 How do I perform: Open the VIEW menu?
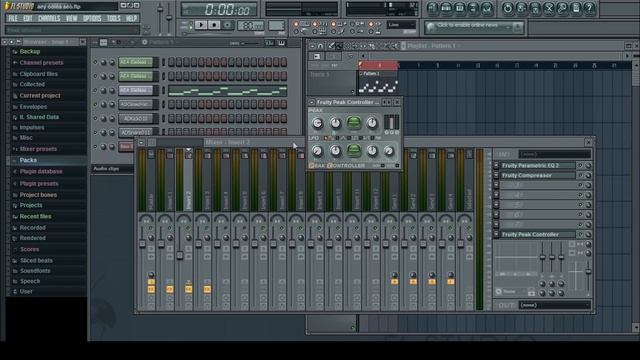tap(71, 19)
